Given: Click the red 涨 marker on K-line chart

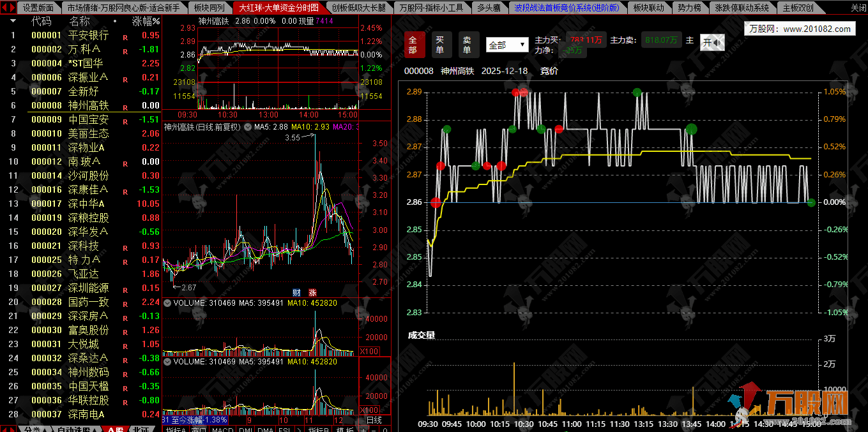Looking at the screenshot, I should (312, 292).
